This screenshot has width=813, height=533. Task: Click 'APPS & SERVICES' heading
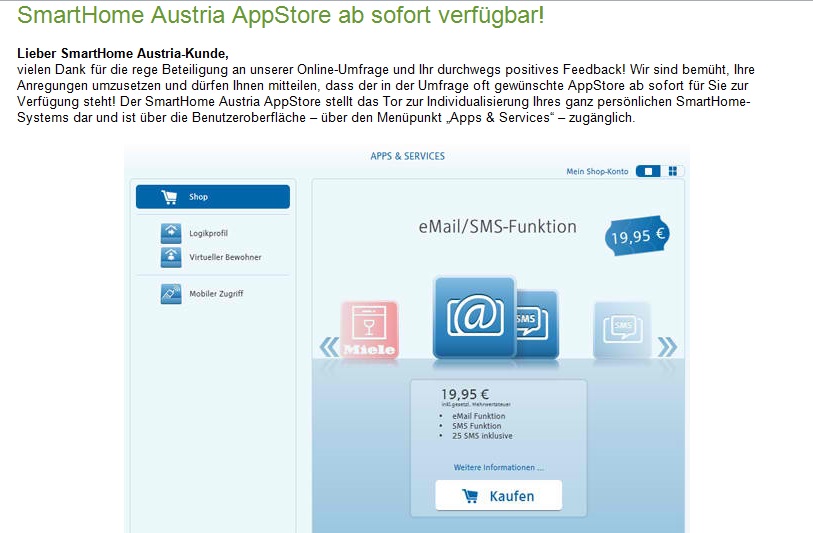pos(408,156)
